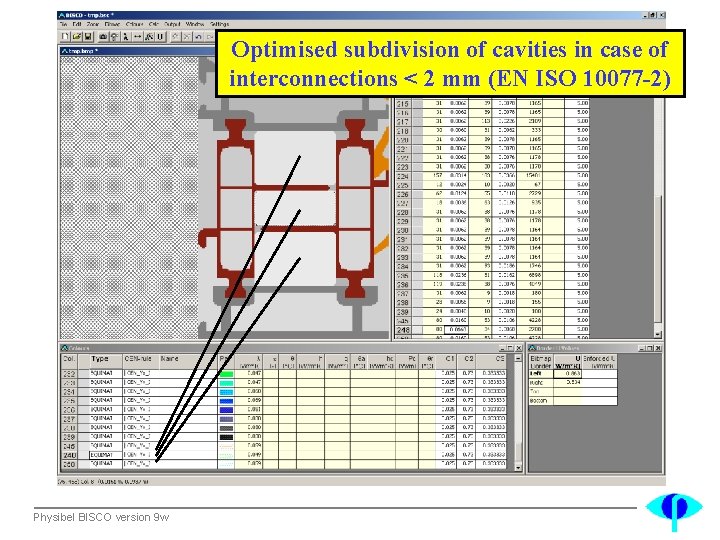Click the toolbar icon left of U
Screen dimensions: 720x540
[149, 36]
